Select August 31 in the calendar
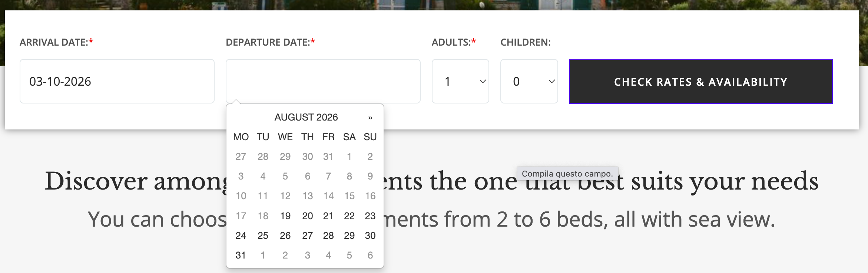 (241, 255)
